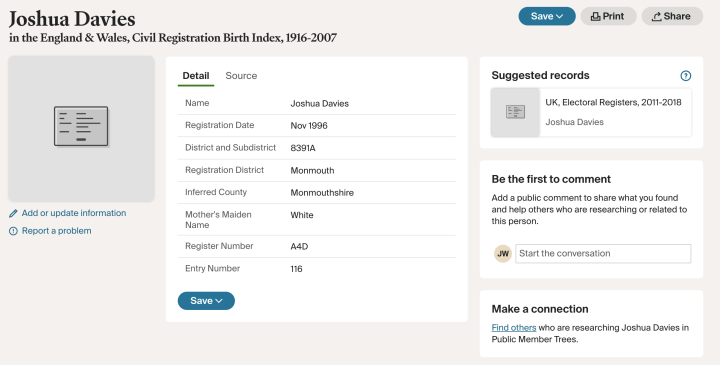Screen dimensions: 720x365
Task: Click the Mother's Maiden Name field label
Action: 218,220
